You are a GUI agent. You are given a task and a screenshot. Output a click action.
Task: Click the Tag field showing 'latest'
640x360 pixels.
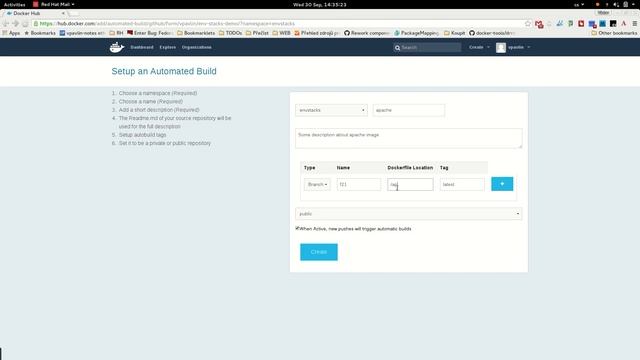coord(462,184)
